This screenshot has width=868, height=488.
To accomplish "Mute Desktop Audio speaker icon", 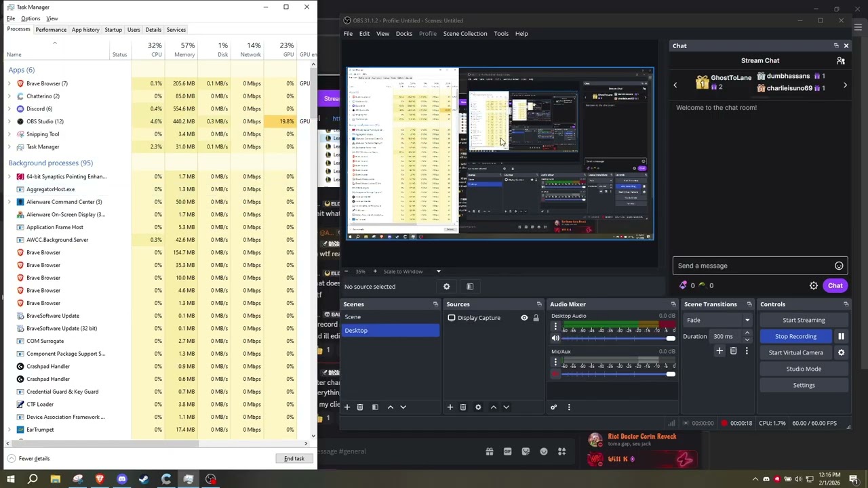I will pyautogui.click(x=555, y=338).
